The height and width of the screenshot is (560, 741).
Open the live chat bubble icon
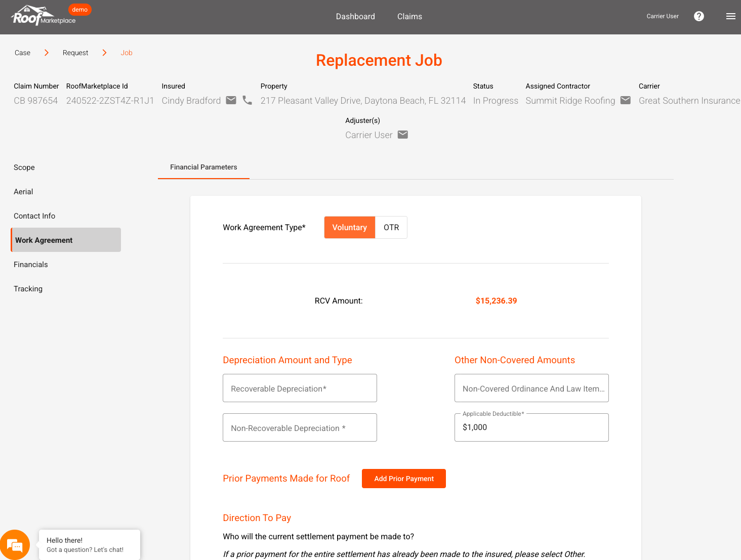(15, 545)
